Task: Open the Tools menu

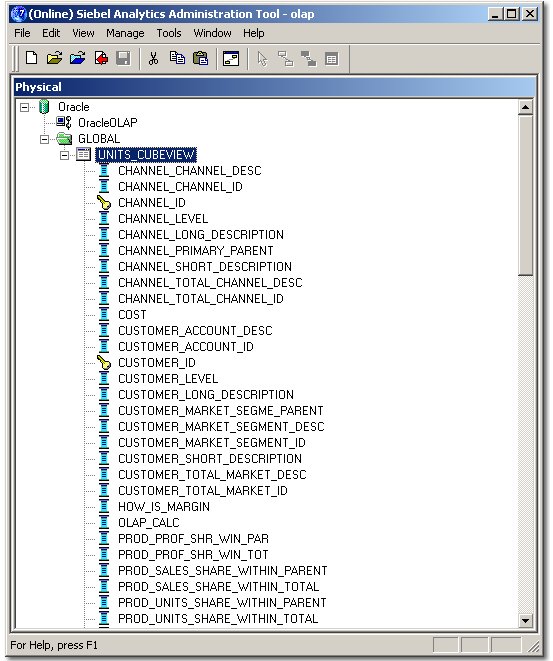Action: coord(169,33)
